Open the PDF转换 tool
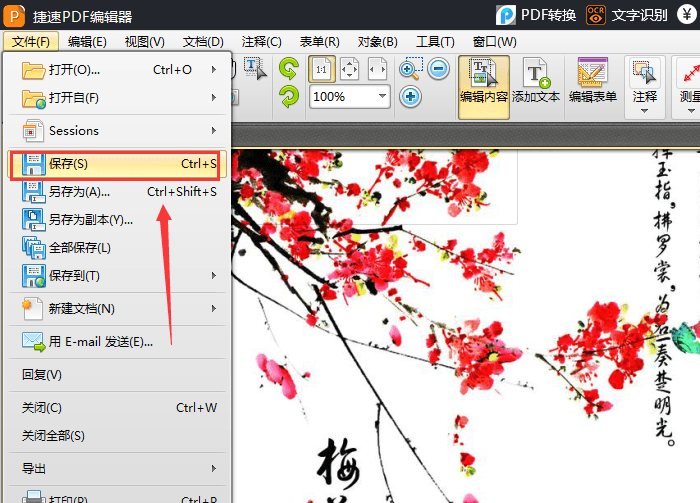The width and height of the screenshot is (700, 503). point(536,15)
